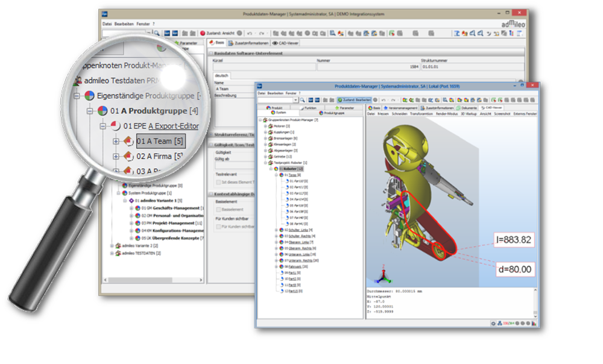Select the Klimaanlagen tree item
The image size is (603, 364).
coord(285,145)
